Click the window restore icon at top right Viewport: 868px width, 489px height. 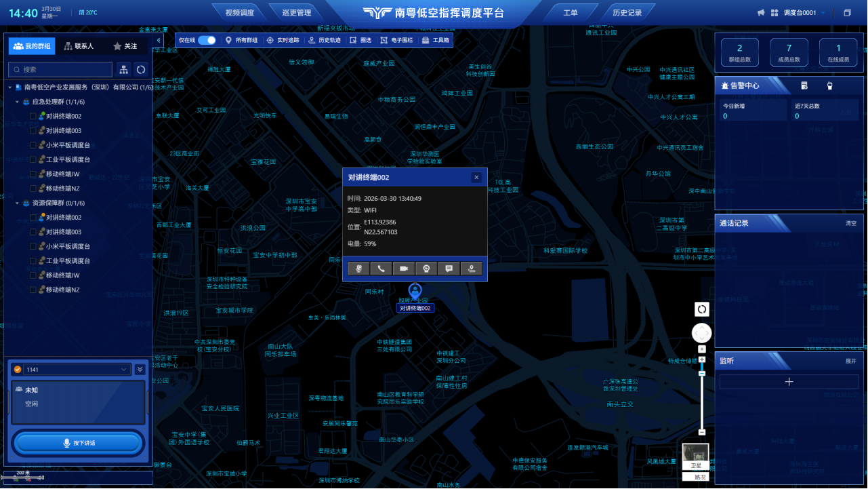pyautogui.click(x=847, y=13)
